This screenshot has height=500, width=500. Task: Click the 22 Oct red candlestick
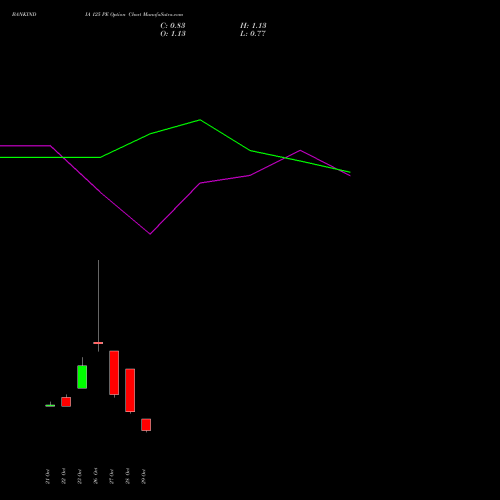(x=66, y=402)
